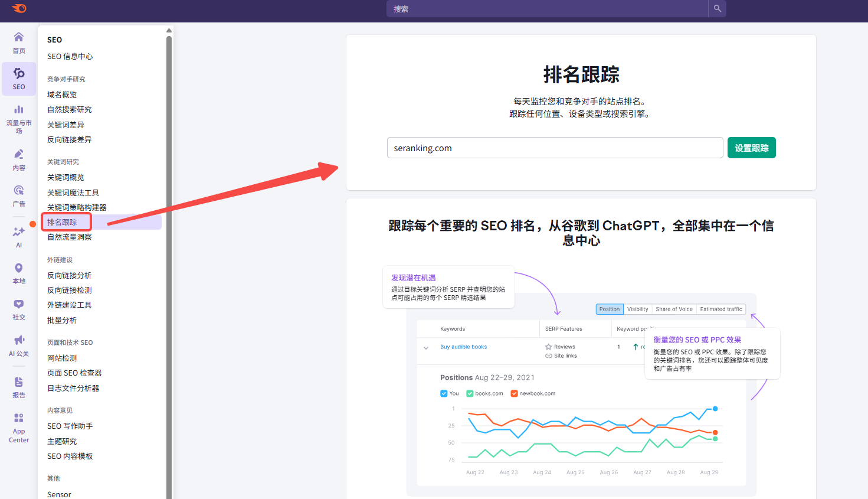Click the magnifier icon in the search bar
Viewport: 868px width, 499px height.
[x=717, y=8]
